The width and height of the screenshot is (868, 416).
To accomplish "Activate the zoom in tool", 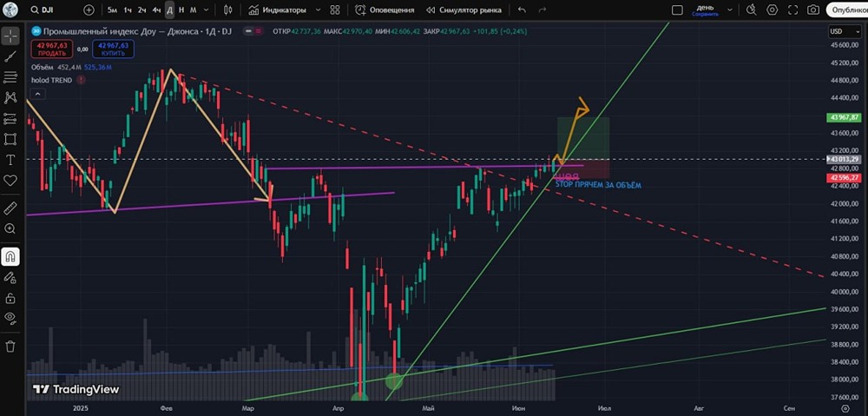I will click(x=10, y=228).
